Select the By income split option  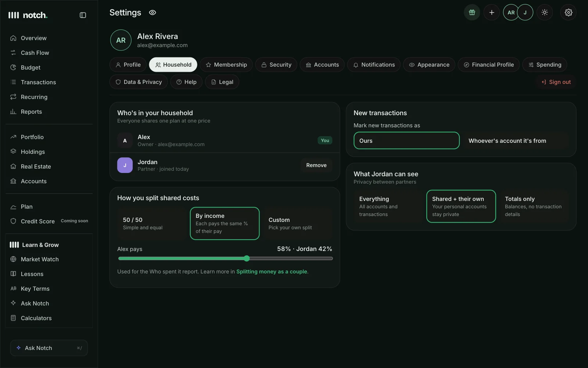click(x=225, y=223)
